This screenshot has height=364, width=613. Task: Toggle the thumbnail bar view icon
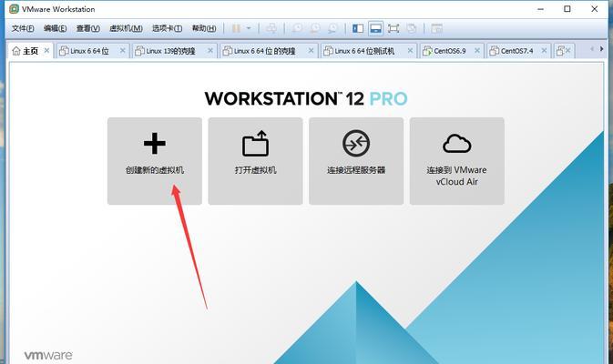[375, 28]
